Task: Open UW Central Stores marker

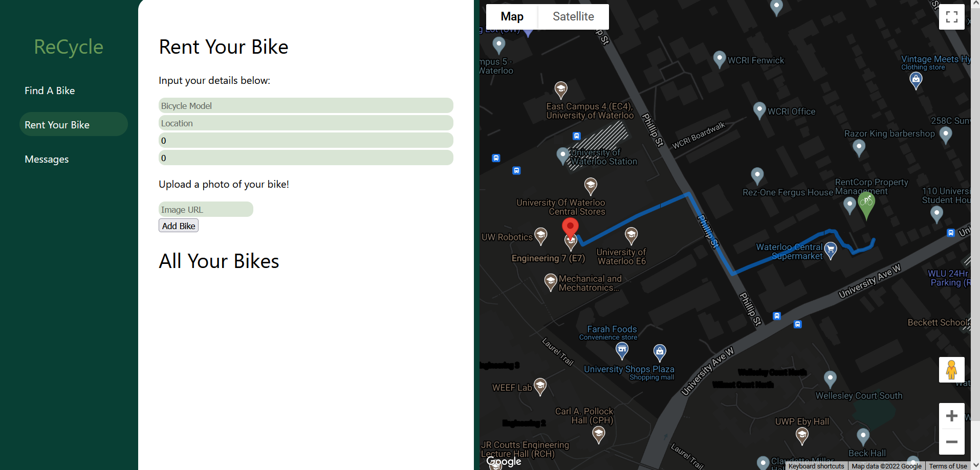Action: tap(591, 186)
